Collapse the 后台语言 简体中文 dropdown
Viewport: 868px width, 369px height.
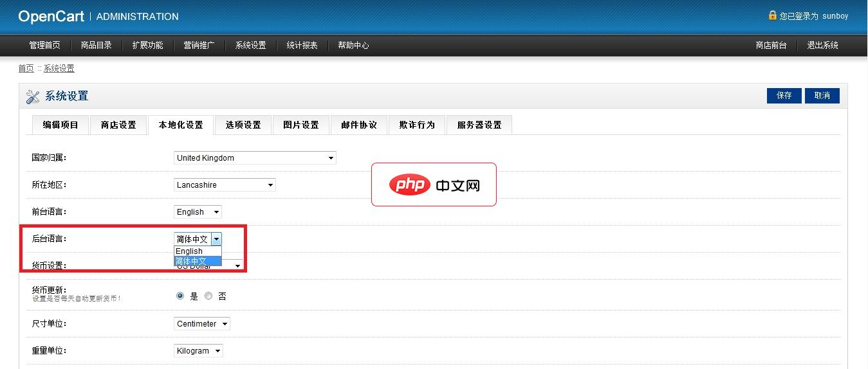198,239
